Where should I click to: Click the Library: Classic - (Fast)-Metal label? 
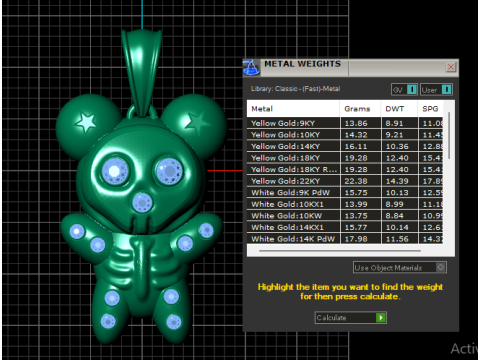click(295, 89)
